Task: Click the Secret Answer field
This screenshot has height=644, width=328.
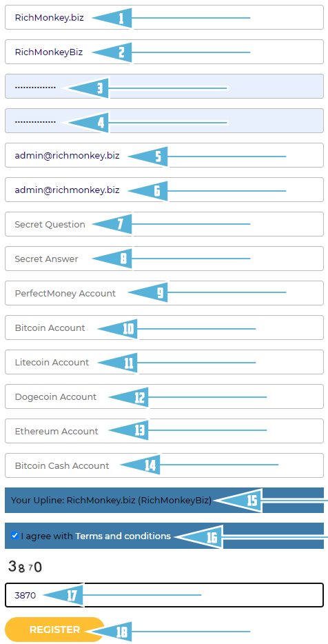Action: [x=164, y=259]
